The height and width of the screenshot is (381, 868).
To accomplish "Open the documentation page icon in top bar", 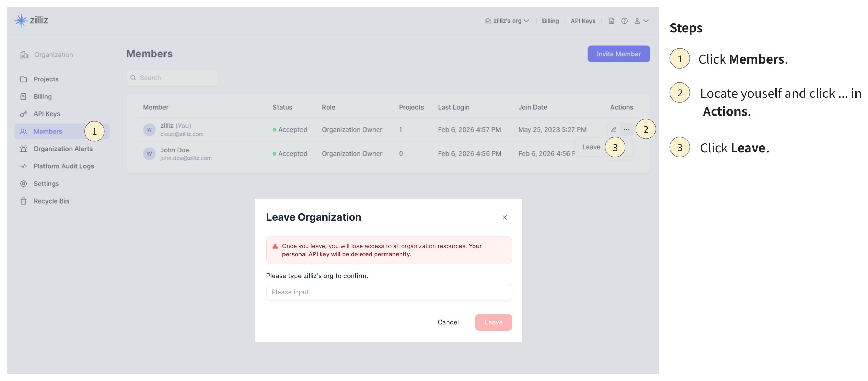I will [x=611, y=21].
